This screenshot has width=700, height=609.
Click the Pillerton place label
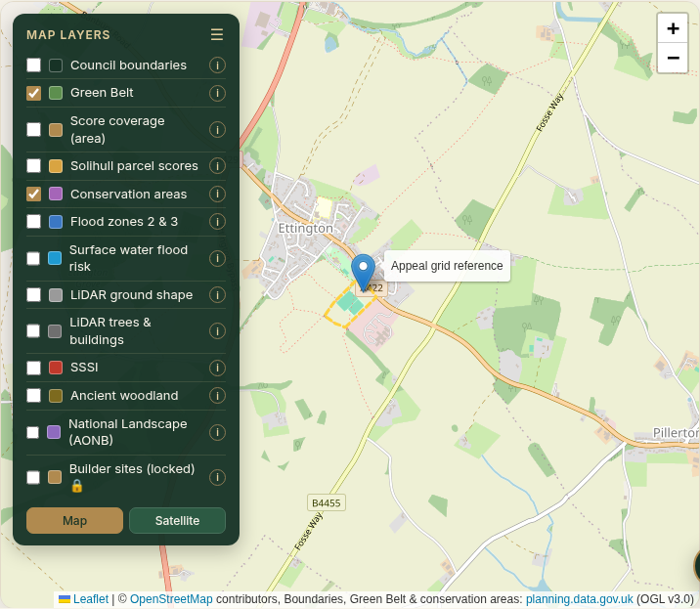click(676, 433)
